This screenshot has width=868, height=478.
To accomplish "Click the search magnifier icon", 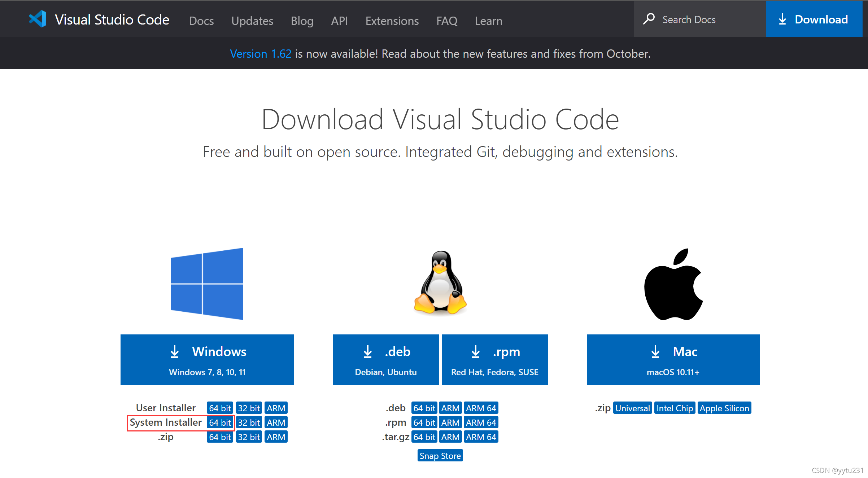I will pos(649,19).
